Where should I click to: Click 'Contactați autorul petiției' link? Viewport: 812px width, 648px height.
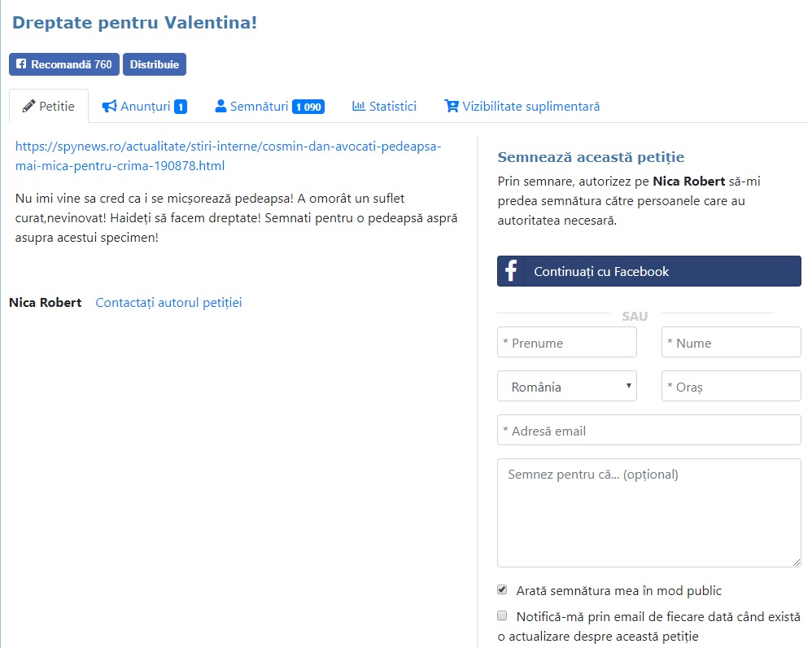click(x=168, y=303)
